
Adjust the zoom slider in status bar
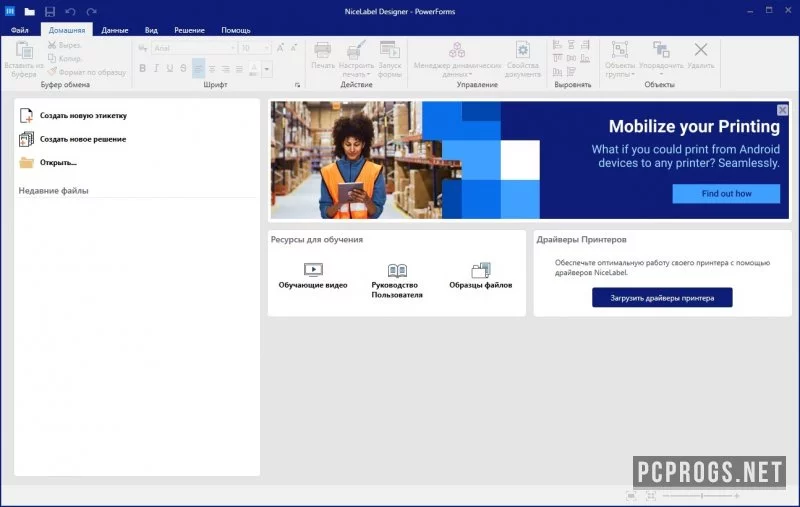click(x=701, y=495)
